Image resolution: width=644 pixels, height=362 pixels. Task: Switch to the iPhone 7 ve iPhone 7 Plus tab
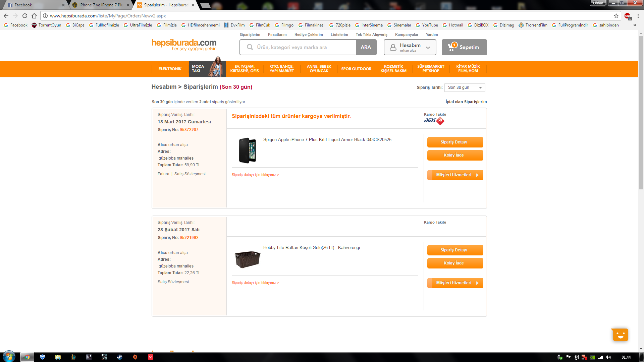click(x=101, y=5)
